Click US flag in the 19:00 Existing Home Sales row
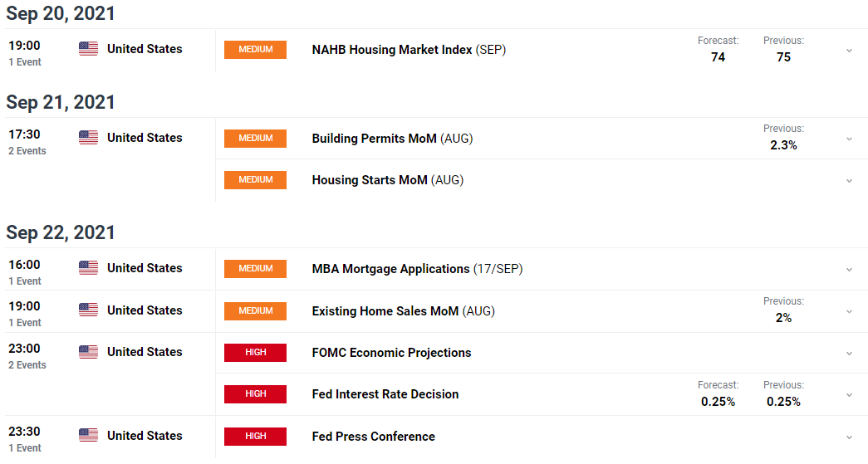This screenshot has height=464, width=868. (x=89, y=310)
